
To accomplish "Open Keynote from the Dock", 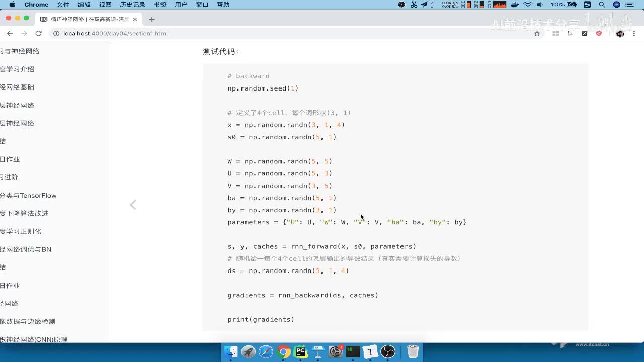I will [318, 351].
